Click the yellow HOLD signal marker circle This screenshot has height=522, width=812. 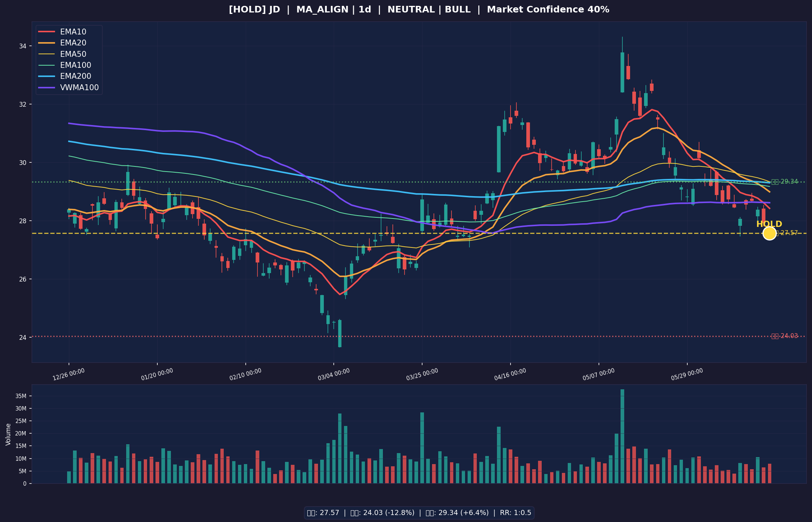tap(769, 233)
